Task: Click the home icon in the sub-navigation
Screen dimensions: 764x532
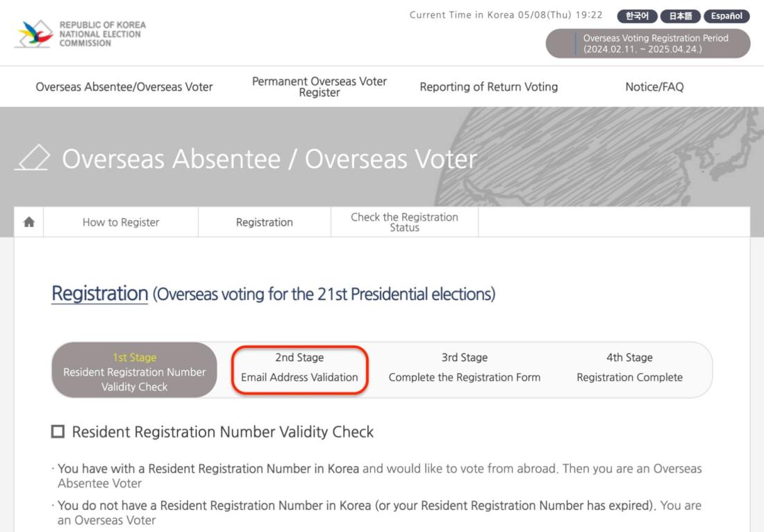Action: coord(28,222)
